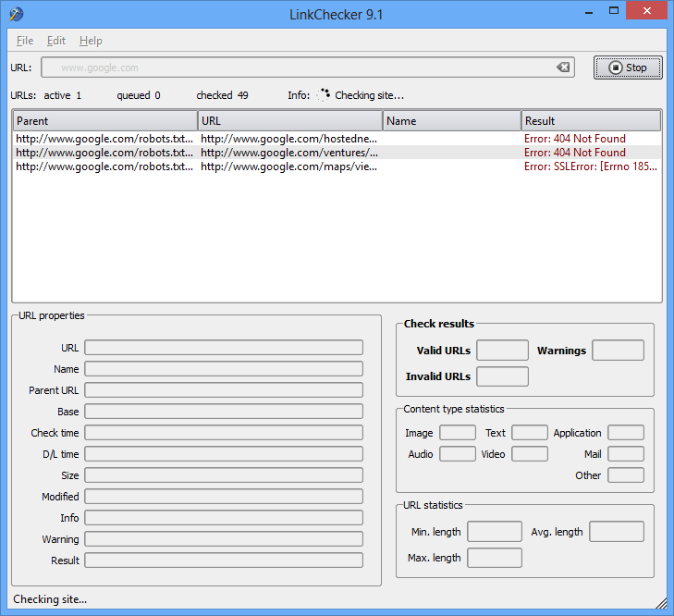The width and height of the screenshot is (674, 616).
Task: Open the Edit menu
Action: pos(56,41)
